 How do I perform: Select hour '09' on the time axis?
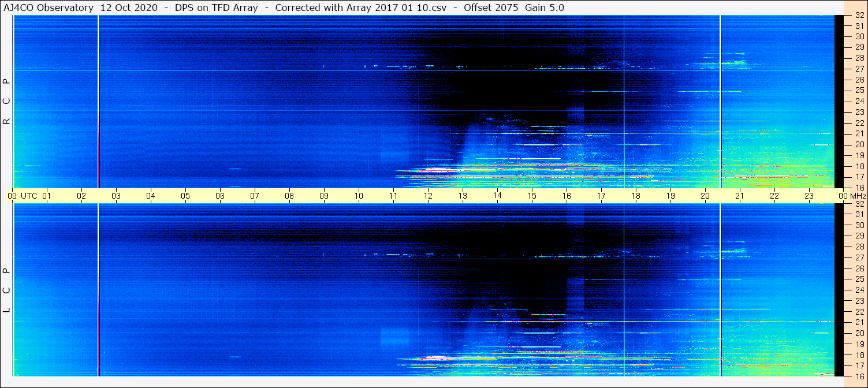coord(324,196)
